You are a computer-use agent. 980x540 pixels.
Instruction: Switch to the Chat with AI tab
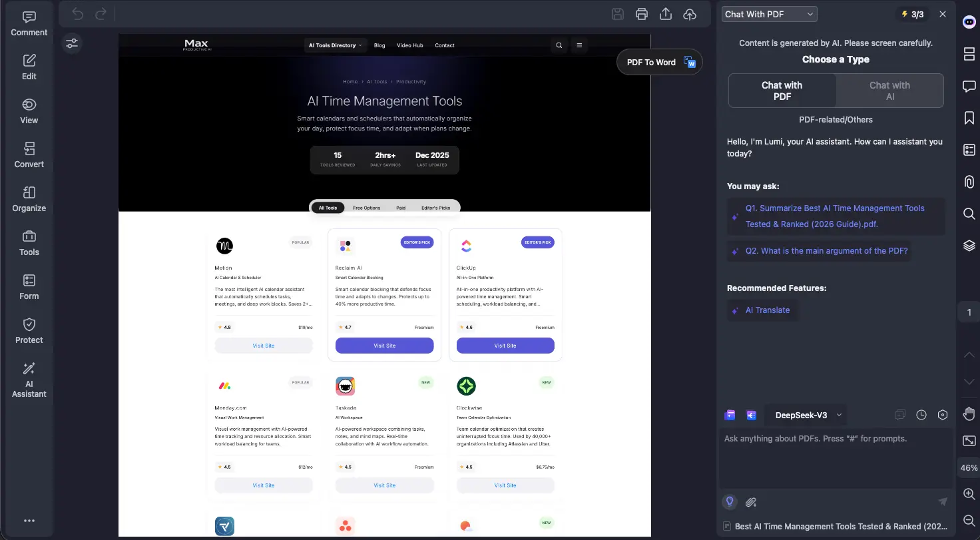(x=889, y=91)
